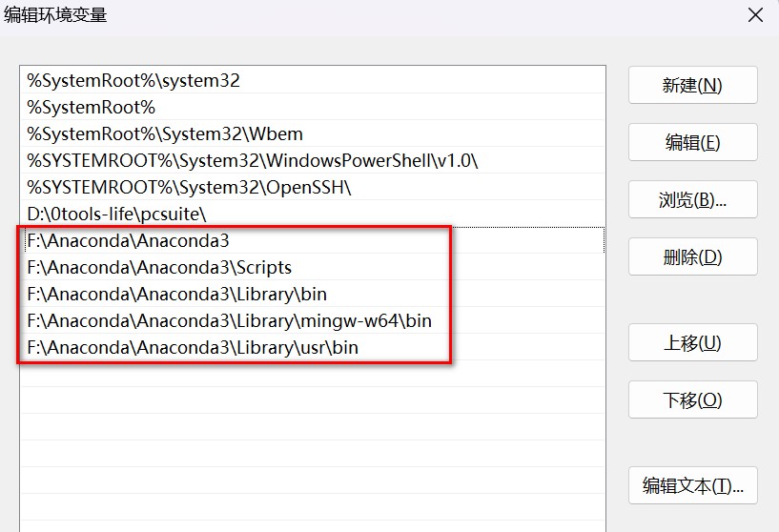Delete entry with 删除(D) button
779x532 pixels.
click(x=692, y=256)
